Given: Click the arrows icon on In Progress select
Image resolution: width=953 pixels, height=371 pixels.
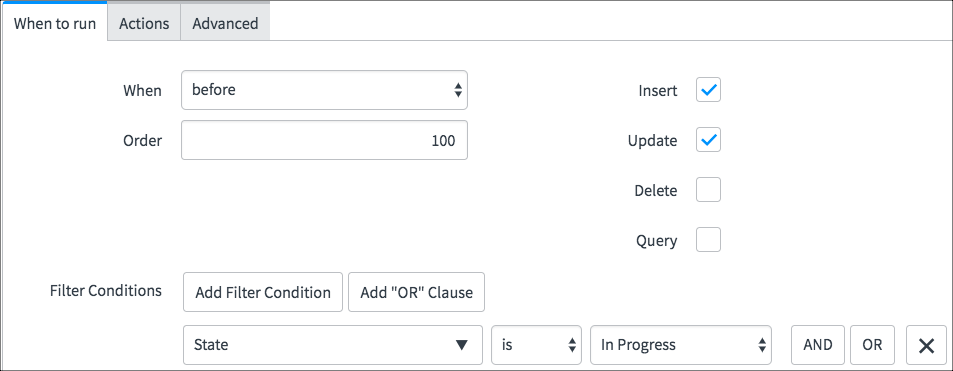Looking at the screenshot, I should (762, 345).
